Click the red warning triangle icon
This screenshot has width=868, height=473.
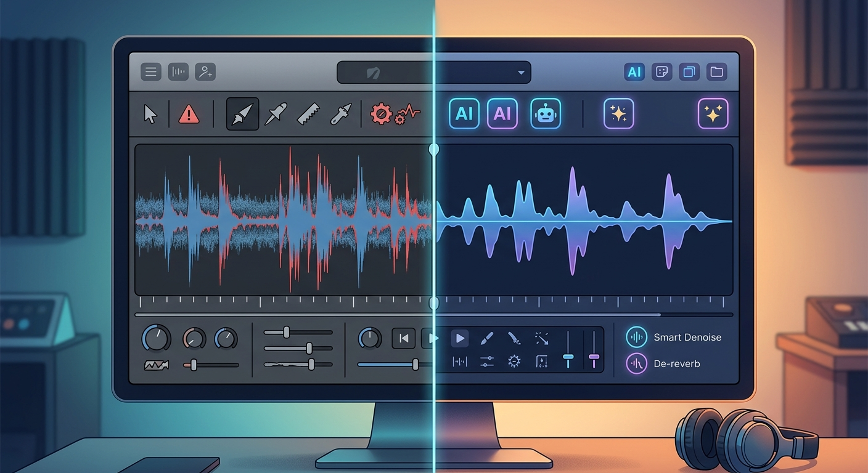click(x=189, y=114)
